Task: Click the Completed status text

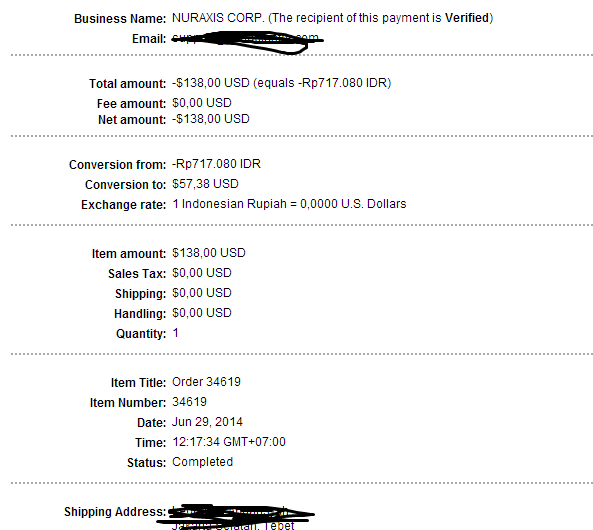Action: click(x=202, y=462)
